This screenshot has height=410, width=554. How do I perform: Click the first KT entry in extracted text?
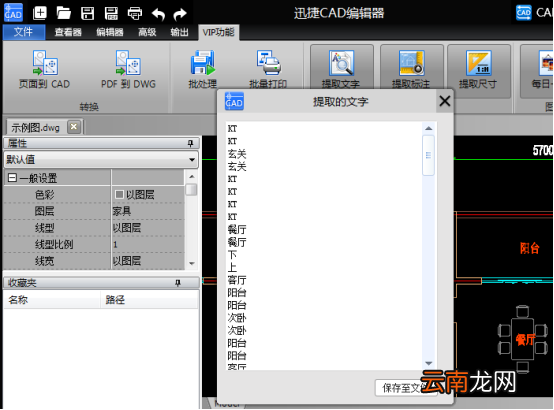232,129
